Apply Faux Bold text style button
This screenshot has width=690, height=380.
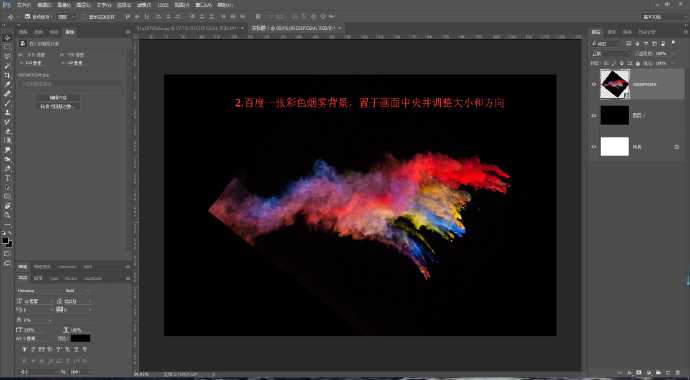coord(24,349)
